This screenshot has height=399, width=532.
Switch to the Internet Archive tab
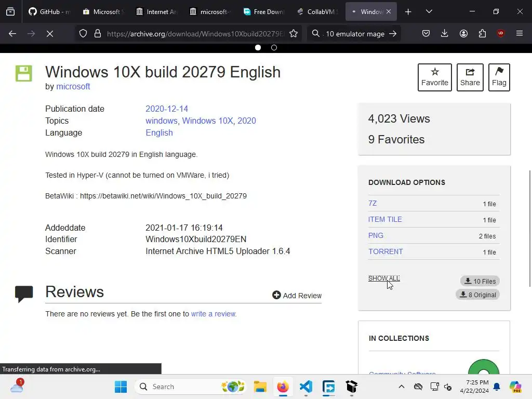[157, 11]
